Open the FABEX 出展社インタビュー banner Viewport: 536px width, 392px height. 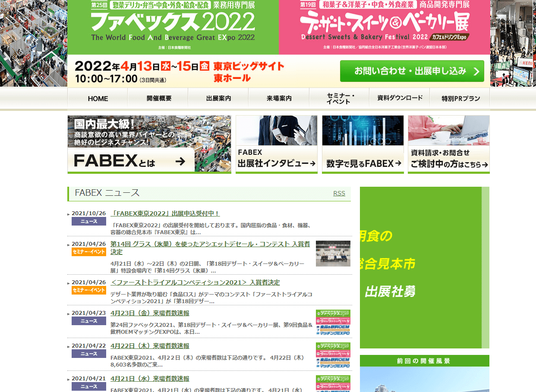click(x=277, y=144)
